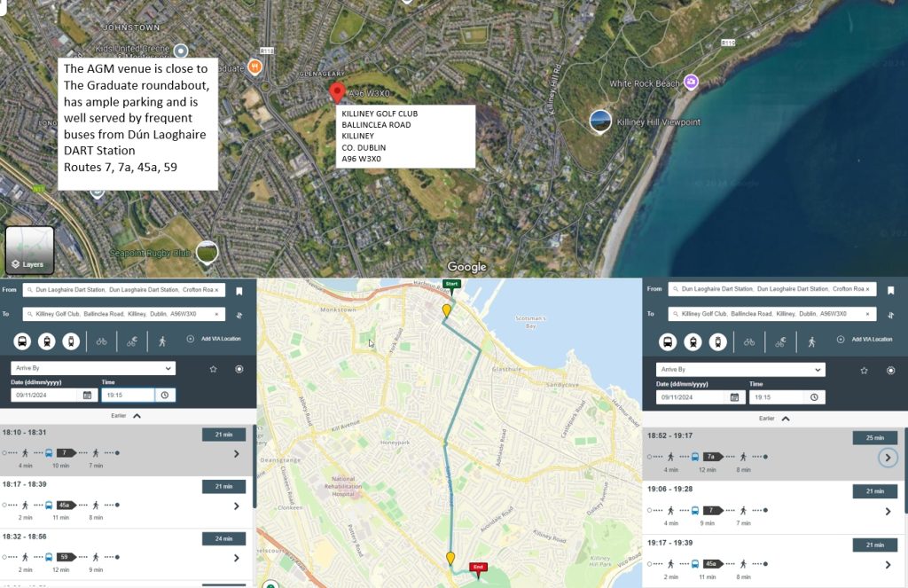
Task: Swap From and To in right planner
Action: [890, 315]
